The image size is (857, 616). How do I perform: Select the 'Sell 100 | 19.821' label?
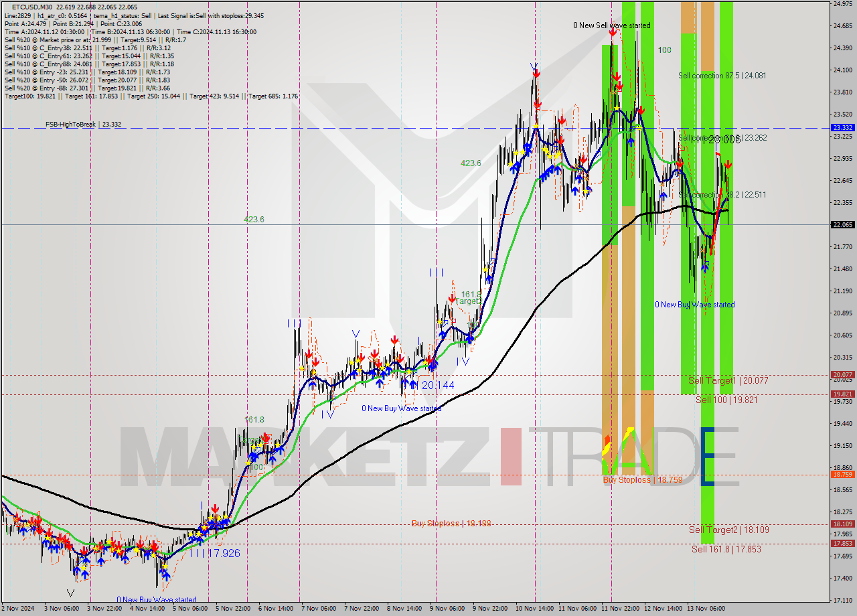click(726, 400)
